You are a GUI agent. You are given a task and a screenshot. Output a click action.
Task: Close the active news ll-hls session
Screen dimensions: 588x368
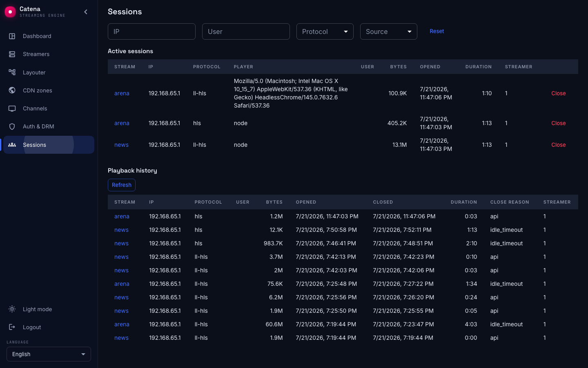tap(558, 145)
